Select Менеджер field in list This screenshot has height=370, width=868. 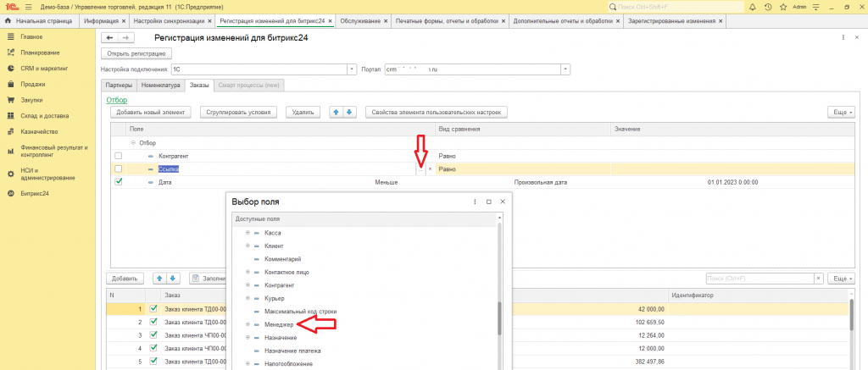278,324
